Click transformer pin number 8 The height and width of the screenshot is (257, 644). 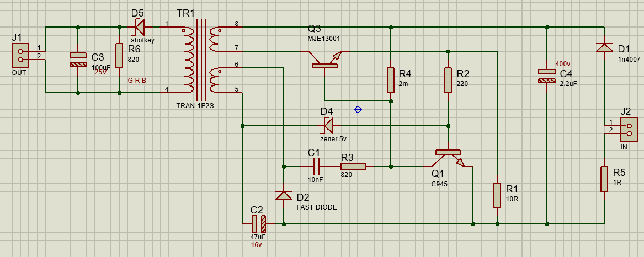[236, 23]
